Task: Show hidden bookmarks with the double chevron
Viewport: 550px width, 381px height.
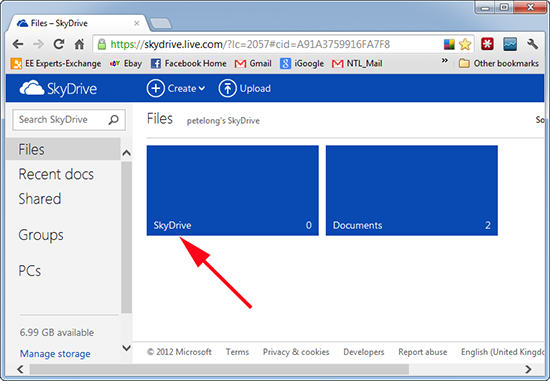Action: [x=445, y=61]
